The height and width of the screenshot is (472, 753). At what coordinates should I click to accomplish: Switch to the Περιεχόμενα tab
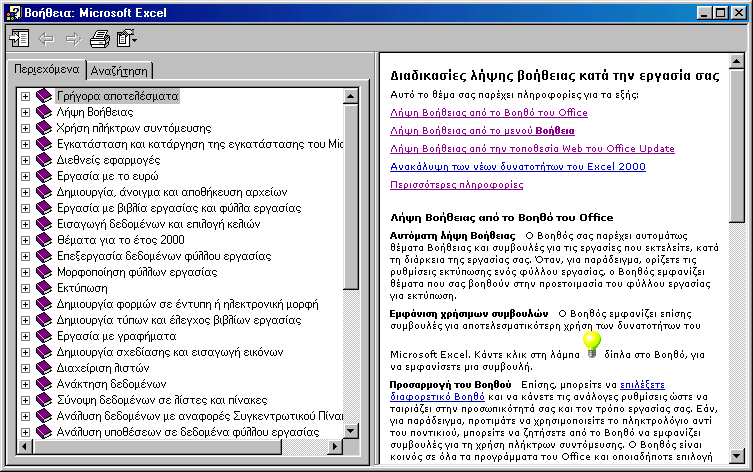pos(47,69)
